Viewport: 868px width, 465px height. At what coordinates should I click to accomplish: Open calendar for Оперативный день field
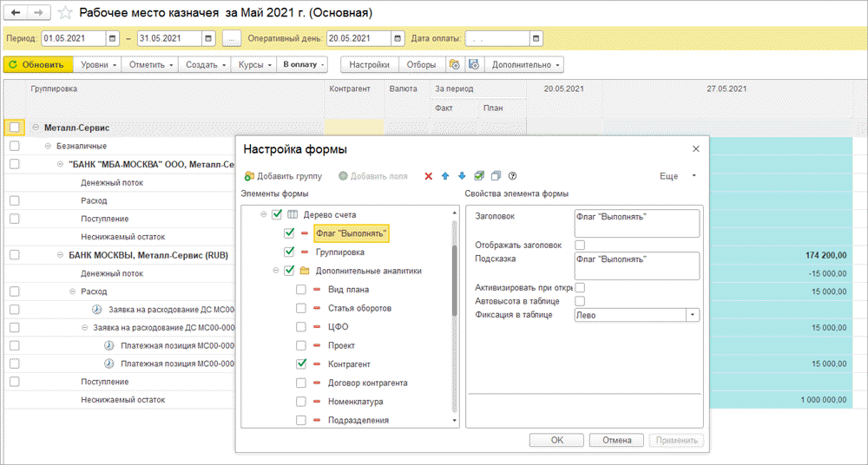398,38
